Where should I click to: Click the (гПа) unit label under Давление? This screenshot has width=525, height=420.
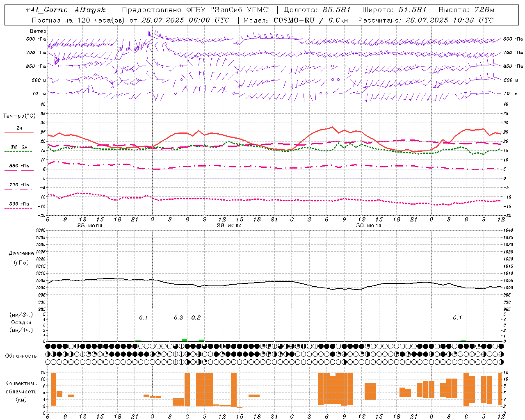pos(21,262)
